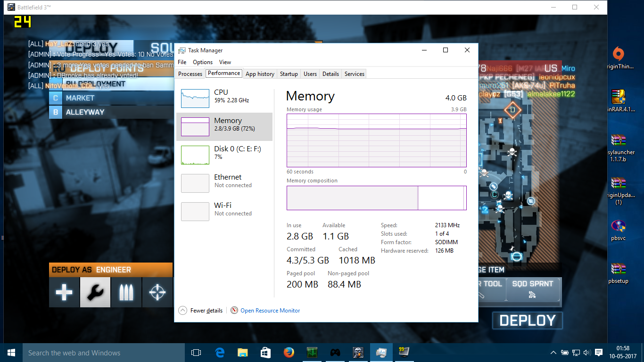The width and height of the screenshot is (644, 362).
Task: Switch to the Details tab
Action: tap(330, 74)
